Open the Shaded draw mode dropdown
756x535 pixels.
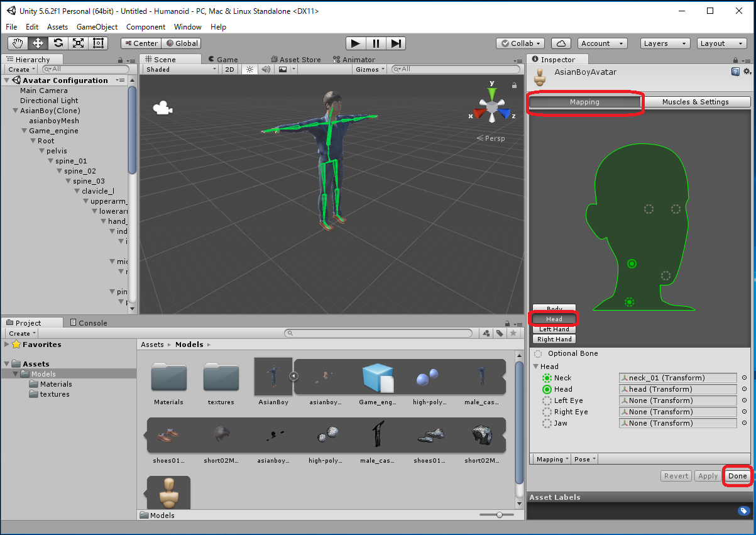pyautogui.click(x=180, y=70)
